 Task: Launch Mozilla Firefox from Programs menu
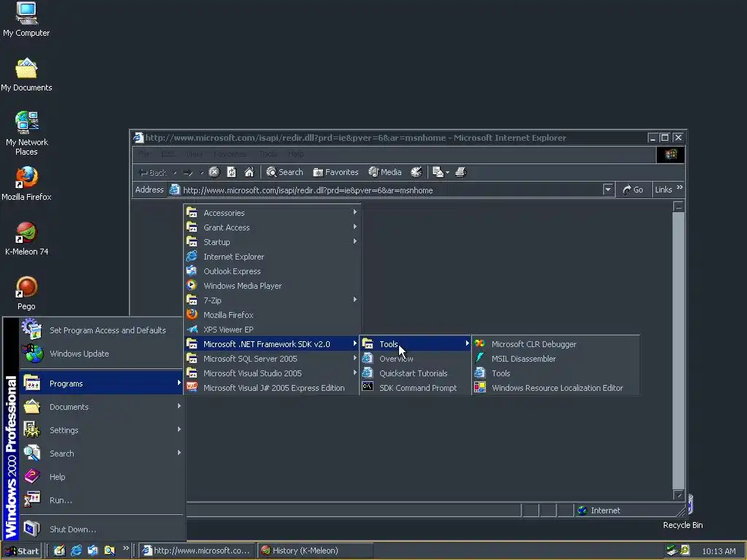pos(272,315)
